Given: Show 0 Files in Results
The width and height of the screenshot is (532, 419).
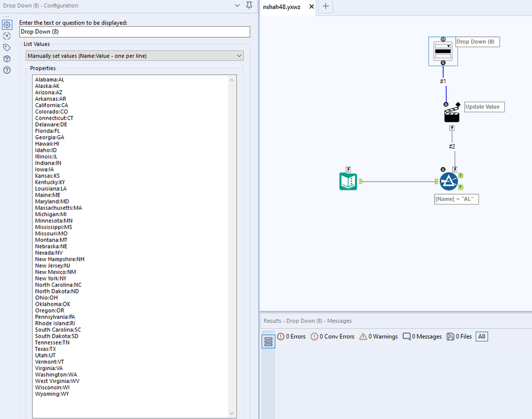Looking at the screenshot, I should click(460, 336).
